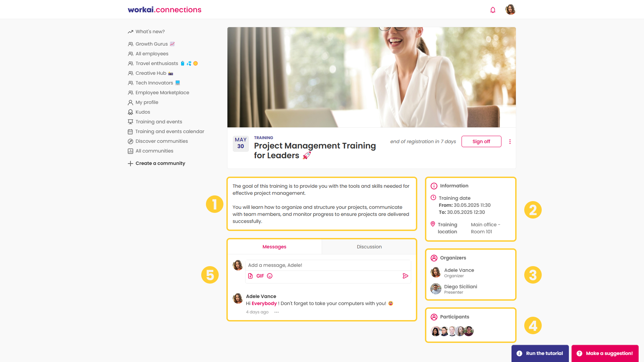The image size is (644, 362).
Task: Send the message with arrow icon
Action: click(405, 276)
